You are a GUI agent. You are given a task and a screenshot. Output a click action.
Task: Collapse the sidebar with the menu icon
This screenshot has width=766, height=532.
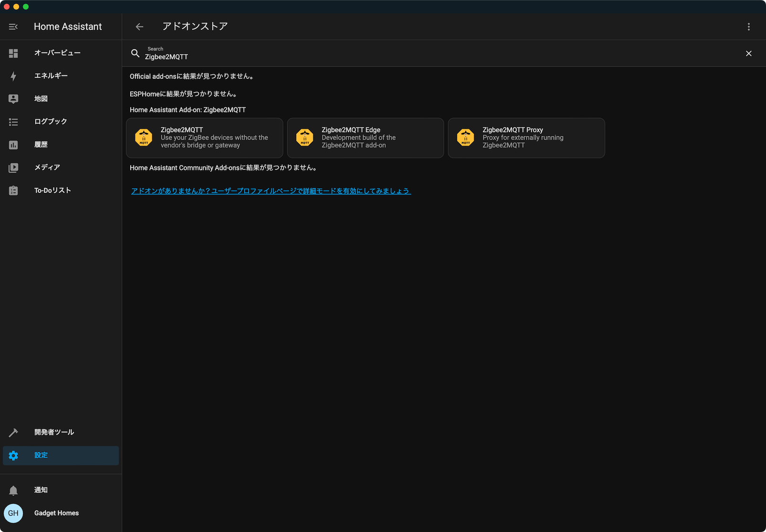[x=13, y=27]
